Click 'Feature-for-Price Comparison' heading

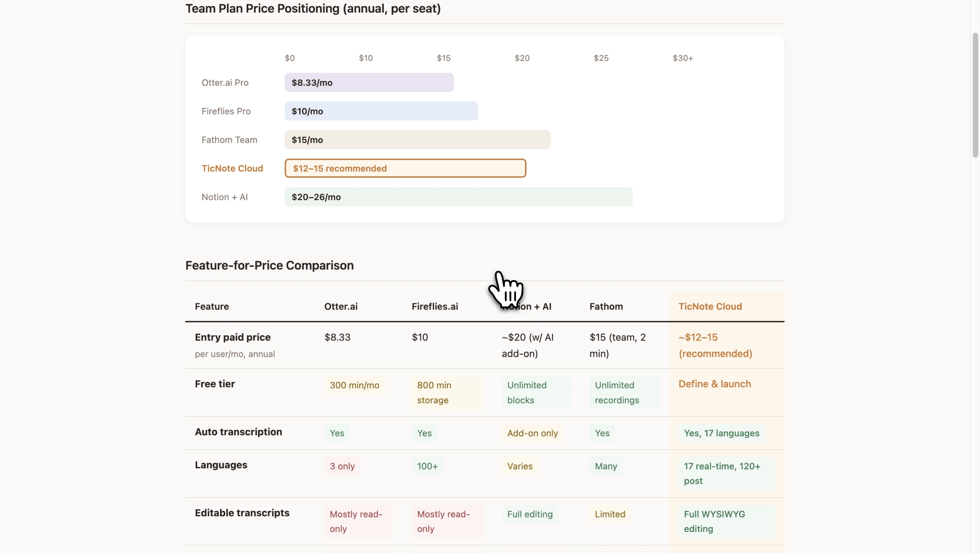(x=269, y=265)
